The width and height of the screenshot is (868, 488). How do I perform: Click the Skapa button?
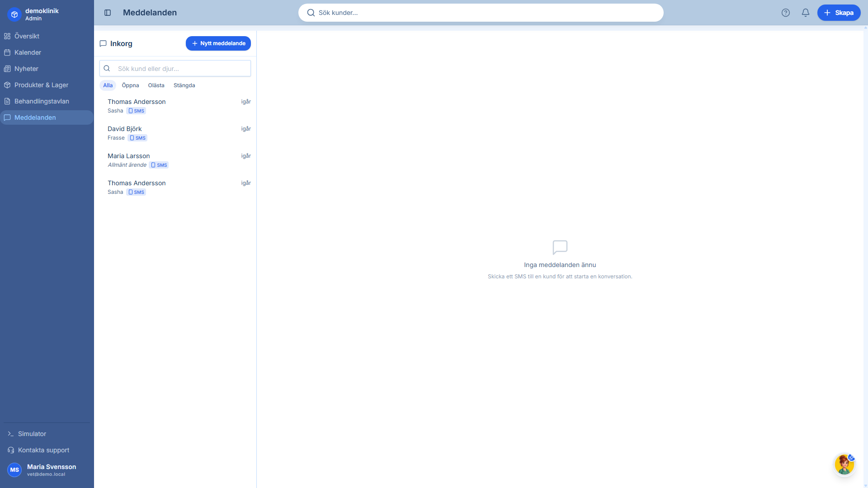pos(839,13)
